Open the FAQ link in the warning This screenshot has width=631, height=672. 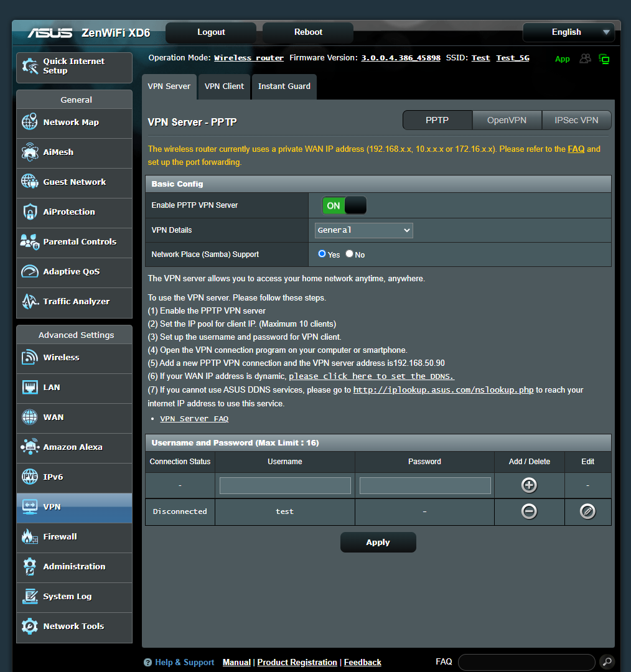point(576,149)
